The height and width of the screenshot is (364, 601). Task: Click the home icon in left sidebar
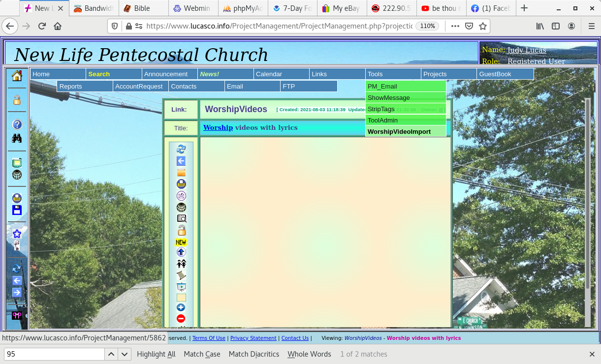[x=17, y=76]
